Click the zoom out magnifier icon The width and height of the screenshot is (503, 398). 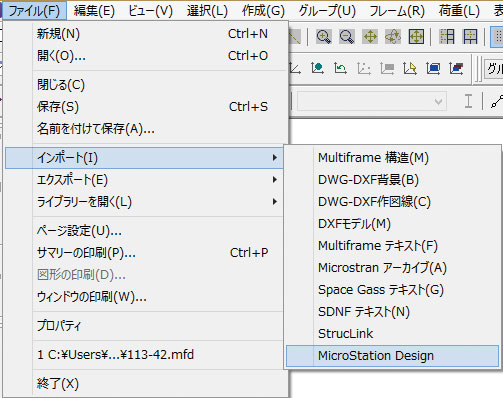(347, 36)
